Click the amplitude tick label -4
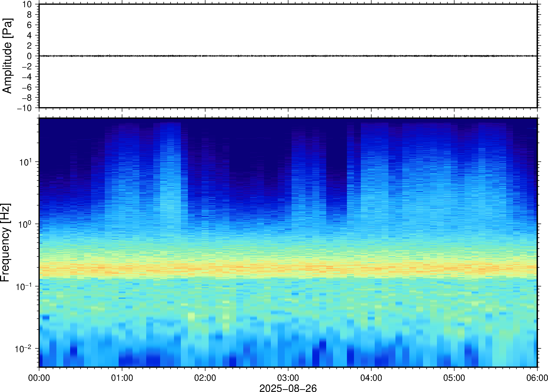The height and width of the screenshot is (392, 548). coord(27,77)
